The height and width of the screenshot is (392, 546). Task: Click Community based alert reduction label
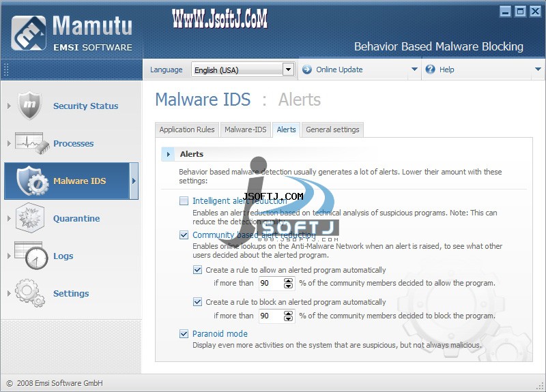tap(254, 235)
